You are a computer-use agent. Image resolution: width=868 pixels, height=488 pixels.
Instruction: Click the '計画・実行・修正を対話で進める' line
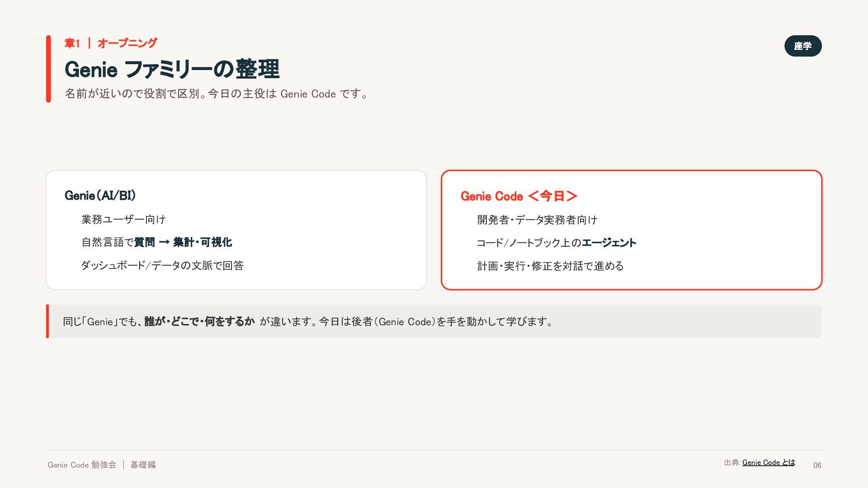click(x=550, y=266)
